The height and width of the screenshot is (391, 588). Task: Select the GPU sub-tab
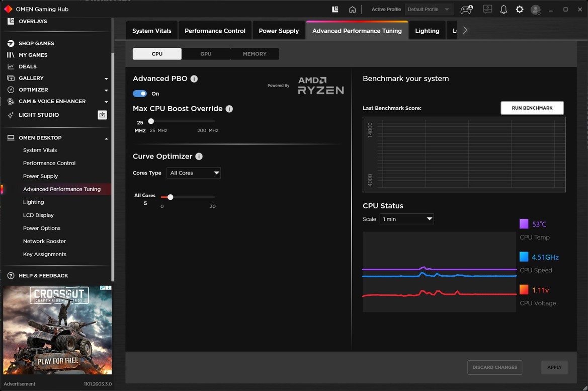pos(206,54)
